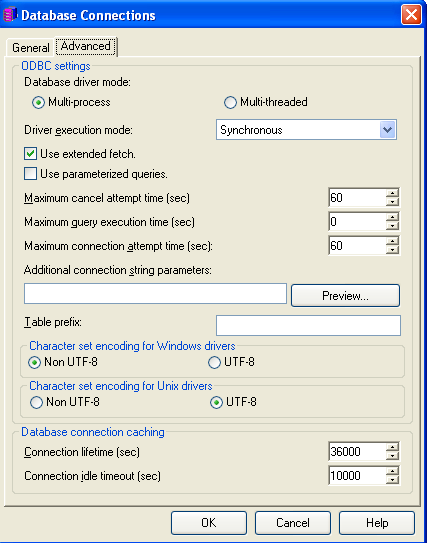
Task: Close the Database Connections dialog
Action: pos(411,15)
